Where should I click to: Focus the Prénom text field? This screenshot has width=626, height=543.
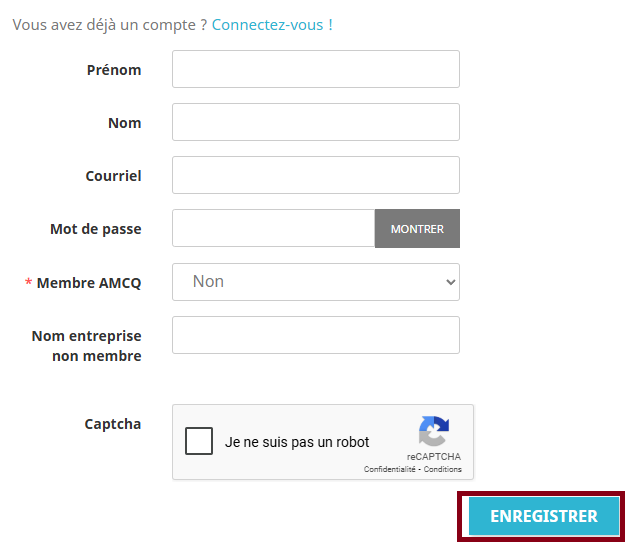click(315, 70)
